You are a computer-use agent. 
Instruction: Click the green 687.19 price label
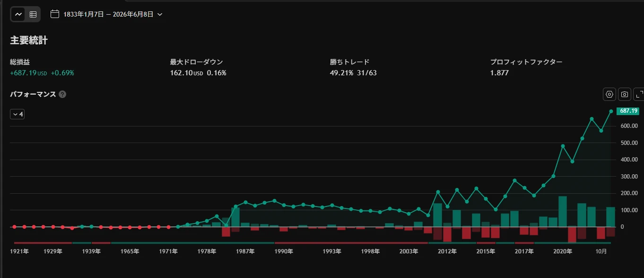(x=627, y=111)
